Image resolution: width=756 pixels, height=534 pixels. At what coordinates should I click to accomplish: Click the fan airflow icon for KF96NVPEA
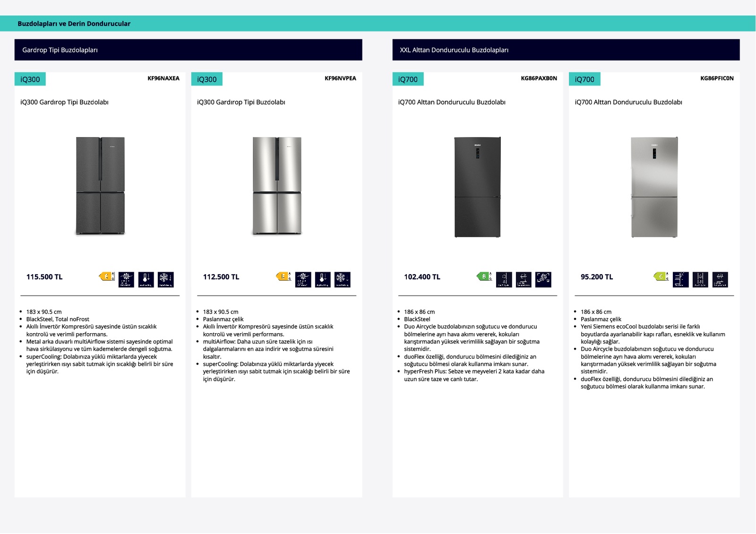tap(303, 279)
